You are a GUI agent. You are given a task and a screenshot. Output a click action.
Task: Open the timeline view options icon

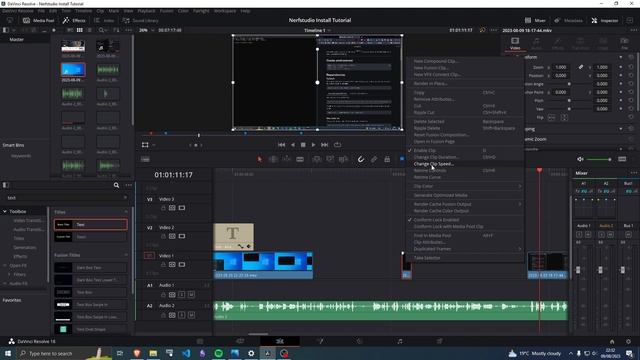coord(145,159)
